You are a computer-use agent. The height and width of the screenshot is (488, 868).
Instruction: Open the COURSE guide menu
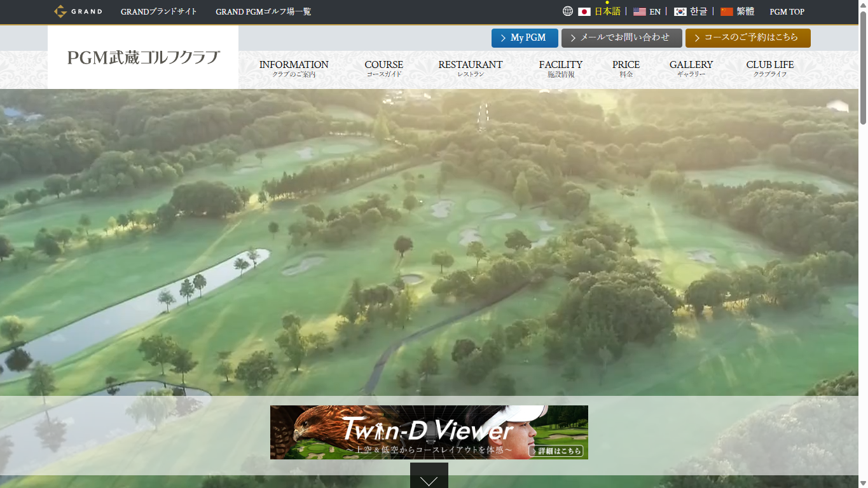384,69
